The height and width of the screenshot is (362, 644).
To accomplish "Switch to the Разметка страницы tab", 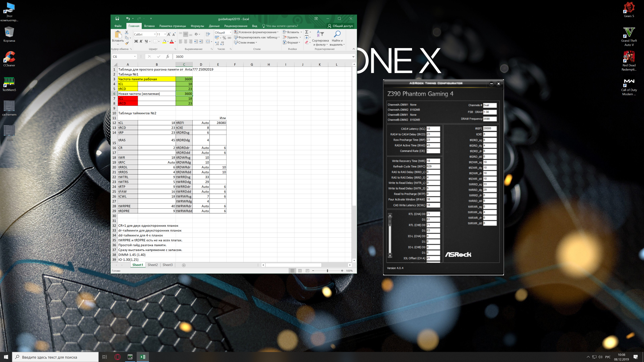I will click(173, 26).
